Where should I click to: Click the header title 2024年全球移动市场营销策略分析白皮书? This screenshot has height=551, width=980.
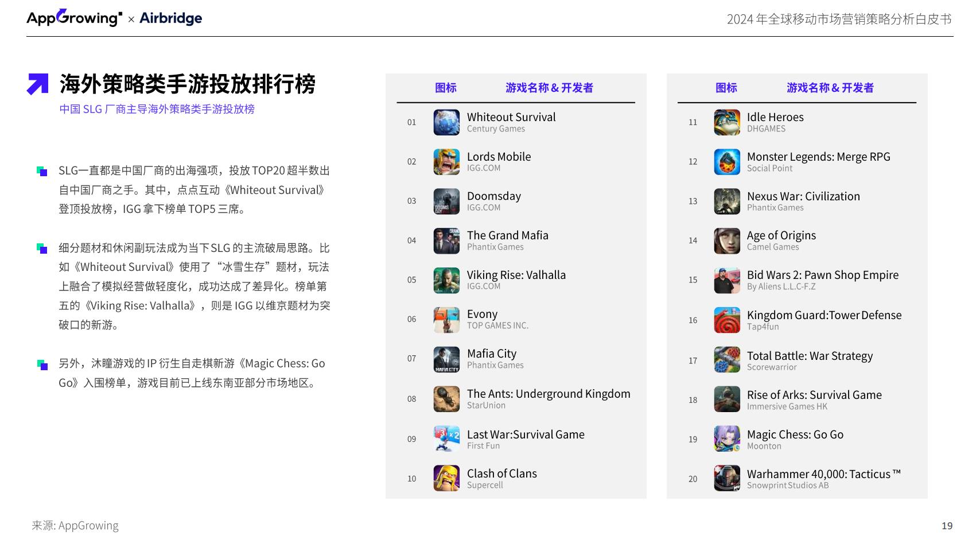point(839,19)
